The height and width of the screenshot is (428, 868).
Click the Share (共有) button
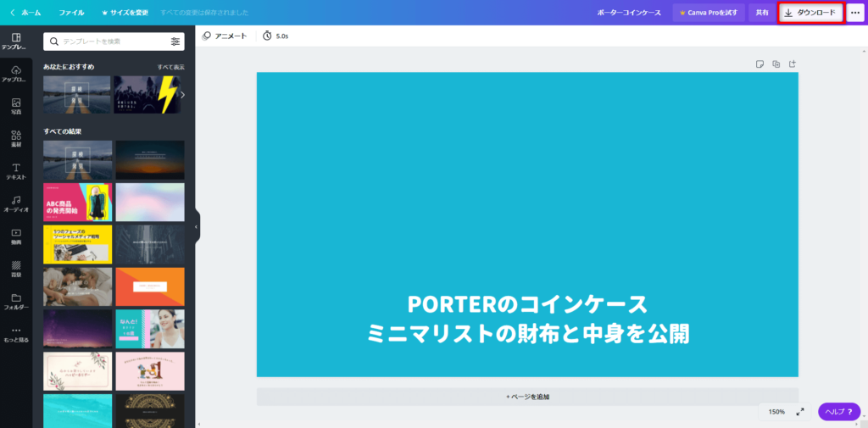762,13
